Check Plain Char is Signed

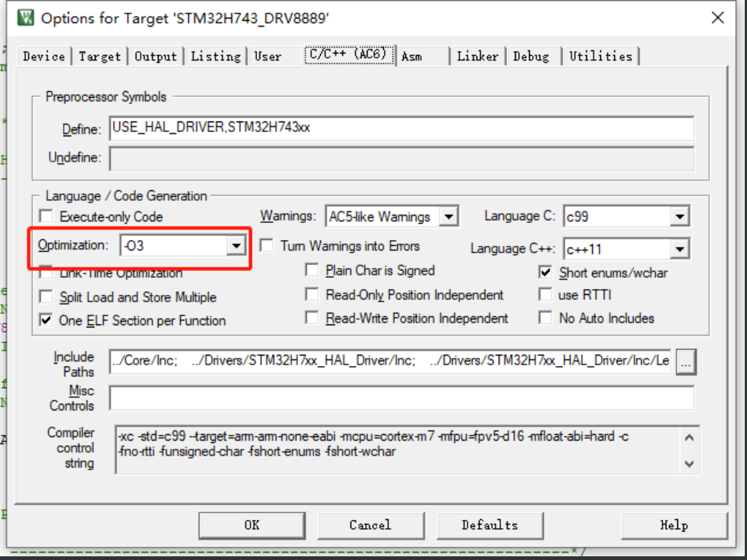pyautogui.click(x=312, y=270)
